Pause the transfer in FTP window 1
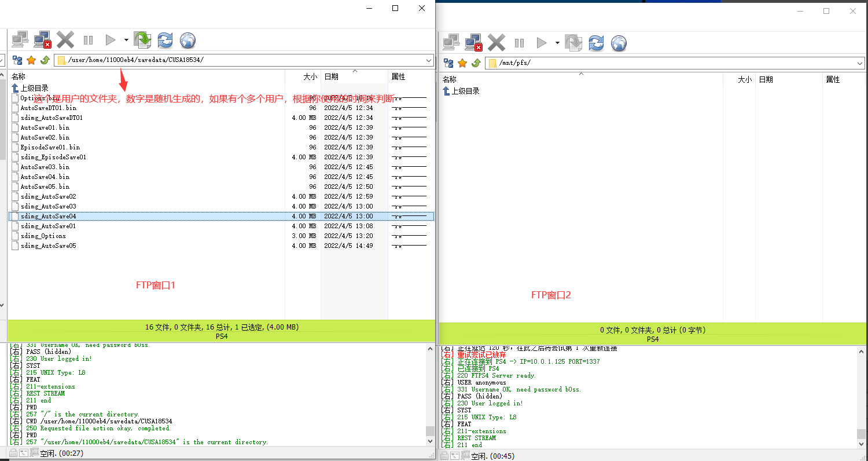Viewport: 868px width, 461px height. 88,40
